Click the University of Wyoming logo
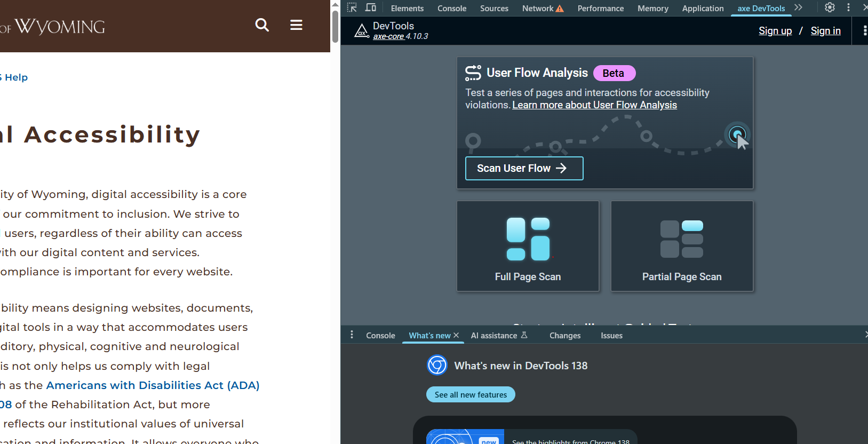868x444 pixels. coord(53,26)
